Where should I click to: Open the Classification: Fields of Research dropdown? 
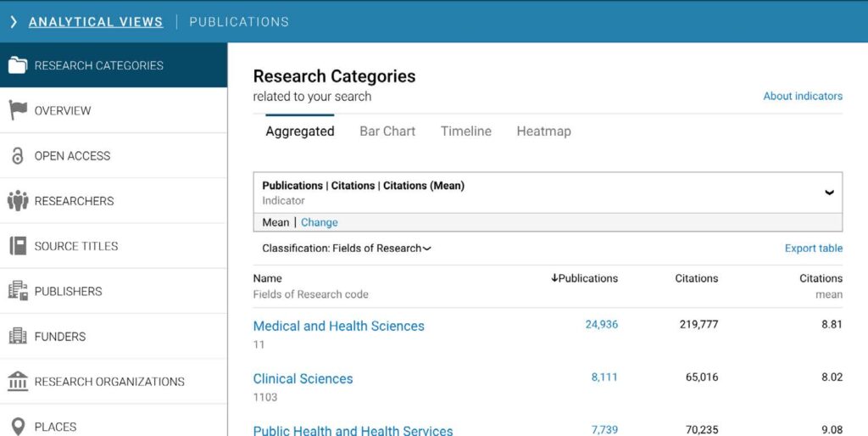(x=347, y=249)
